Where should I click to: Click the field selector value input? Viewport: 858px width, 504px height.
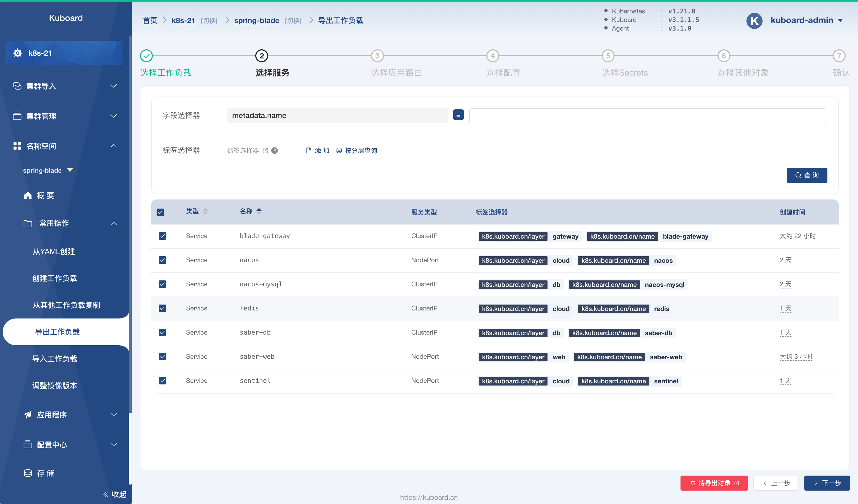tap(648, 116)
